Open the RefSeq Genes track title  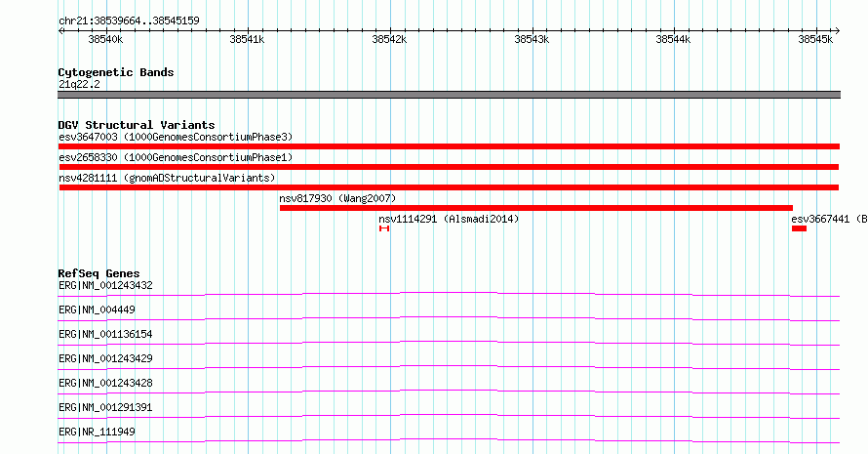pyautogui.click(x=99, y=273)
